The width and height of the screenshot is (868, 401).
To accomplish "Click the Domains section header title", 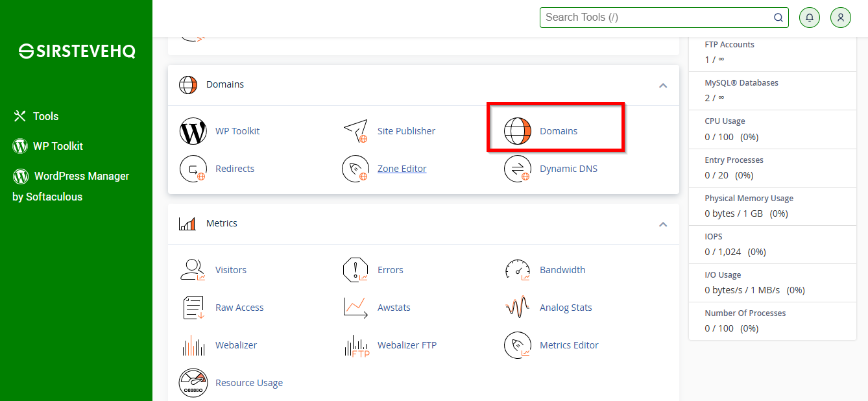I will click(225, 84).
